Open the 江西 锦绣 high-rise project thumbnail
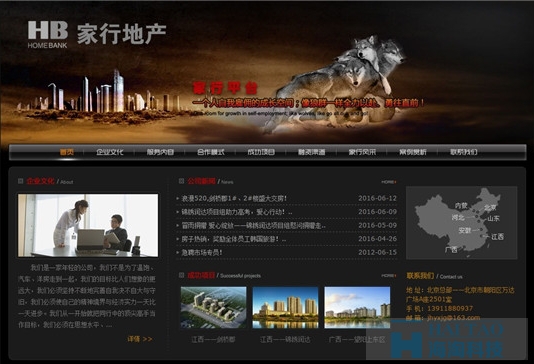 (285, 308)
